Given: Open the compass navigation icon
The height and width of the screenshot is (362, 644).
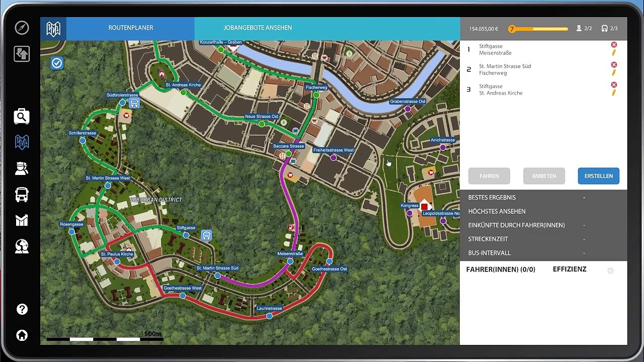Looking at the screenshot, I should [22, 28].
